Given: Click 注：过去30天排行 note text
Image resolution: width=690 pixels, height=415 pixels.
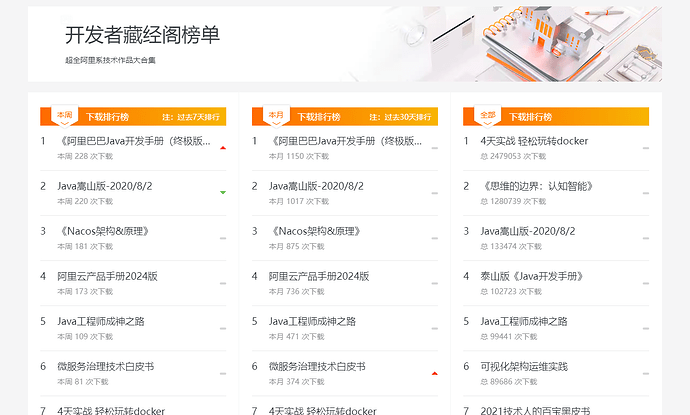Looking at the screenshot, I should coord(400,117).
